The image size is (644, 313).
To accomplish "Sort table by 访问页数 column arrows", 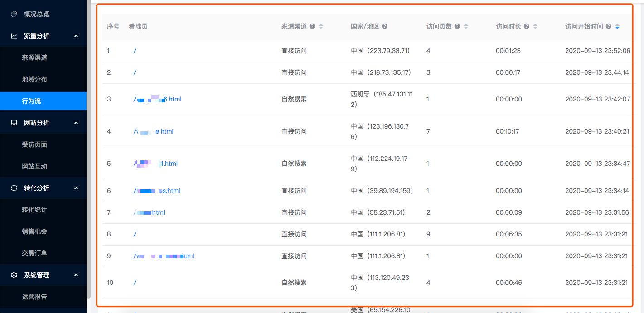I will pyautogui.click(x=466, y=26).
